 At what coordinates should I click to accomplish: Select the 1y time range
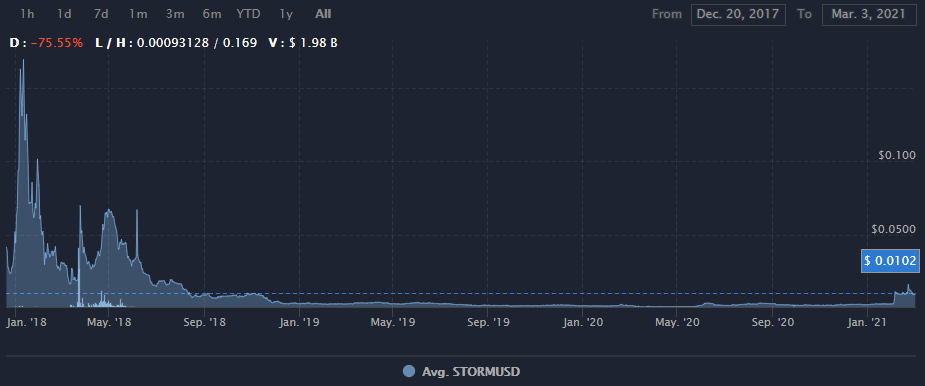point(286,14)
